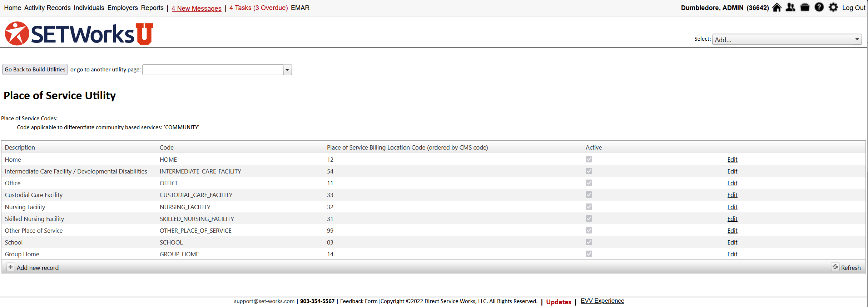Select the INTERMEDIATE_CARE_FACILITY code cell

[200, 171]
